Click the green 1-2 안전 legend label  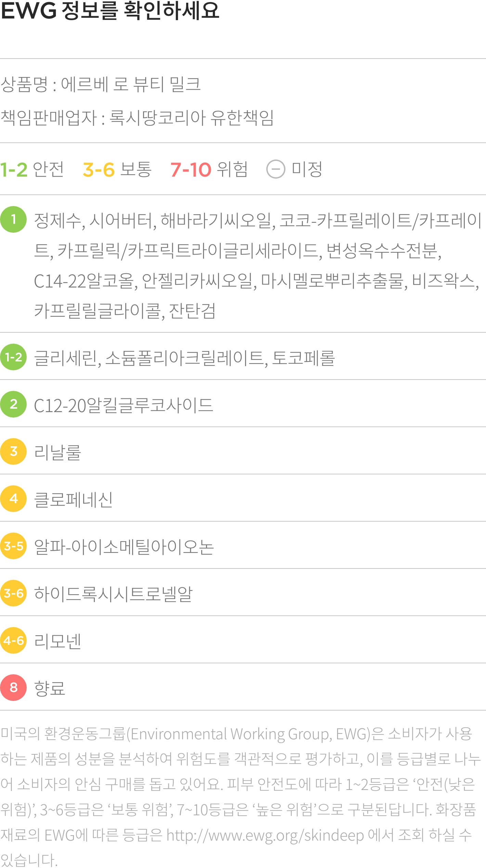point(32,169)
